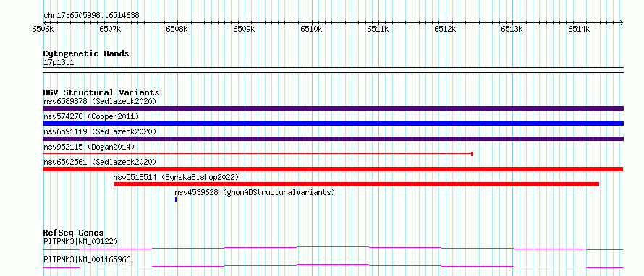644x276 pixels.
Task: Click the chr17:6505998..6514638 region label
Action: (x=91, y=16)
